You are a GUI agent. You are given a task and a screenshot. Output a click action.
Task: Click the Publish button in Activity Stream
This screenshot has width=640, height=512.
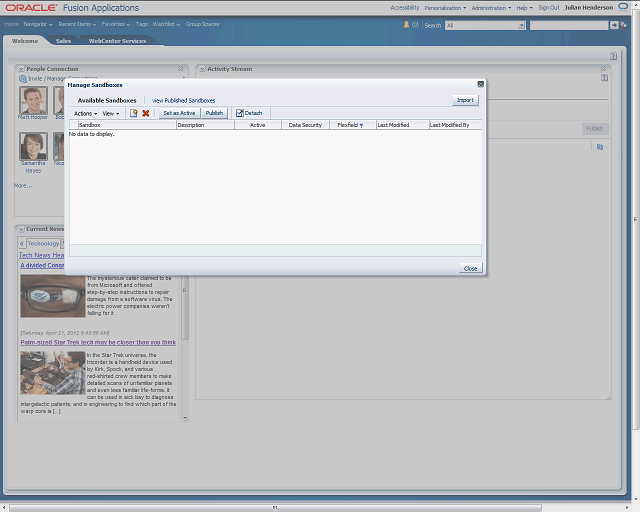(595, 129)
